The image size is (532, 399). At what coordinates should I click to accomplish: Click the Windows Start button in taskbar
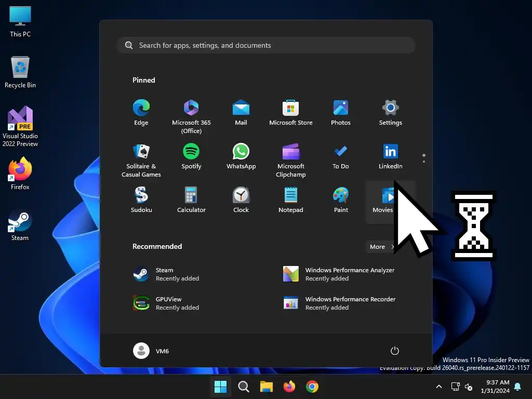click(x=220, y=387)
